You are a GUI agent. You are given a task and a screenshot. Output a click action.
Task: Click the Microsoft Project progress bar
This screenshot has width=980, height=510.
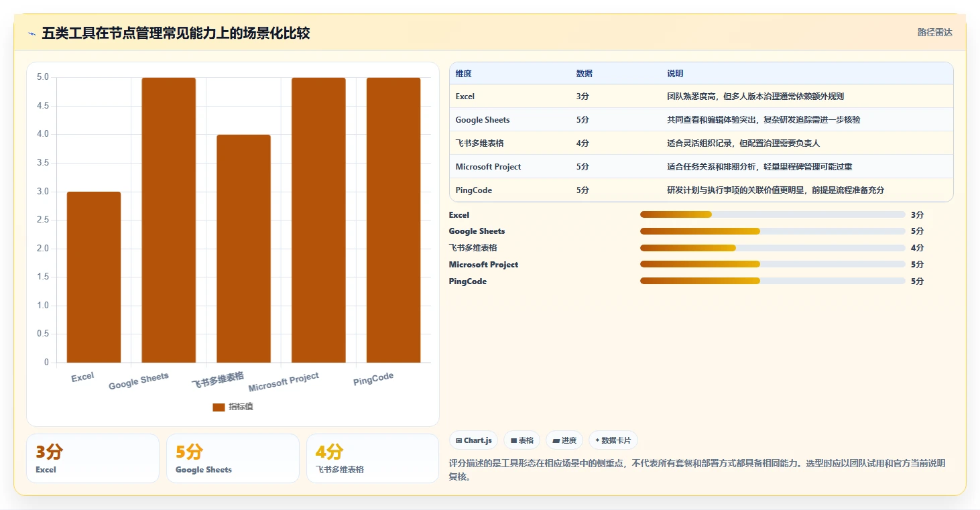(773, 265)
